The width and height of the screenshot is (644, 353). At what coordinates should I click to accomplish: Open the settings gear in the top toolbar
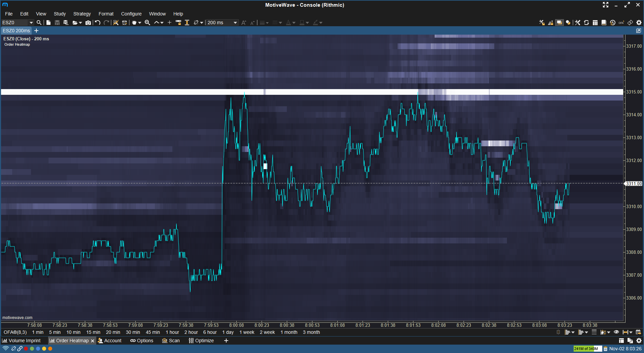pos(639,23)
